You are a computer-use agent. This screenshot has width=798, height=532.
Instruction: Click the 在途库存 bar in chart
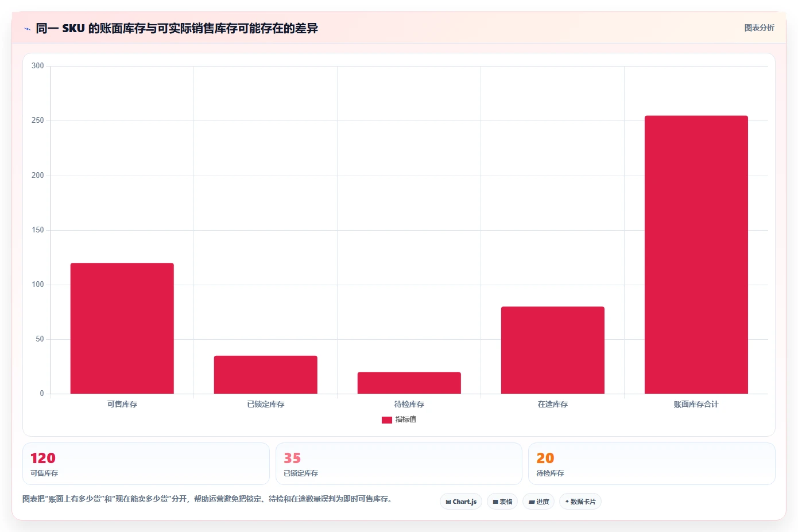point(553,350)
